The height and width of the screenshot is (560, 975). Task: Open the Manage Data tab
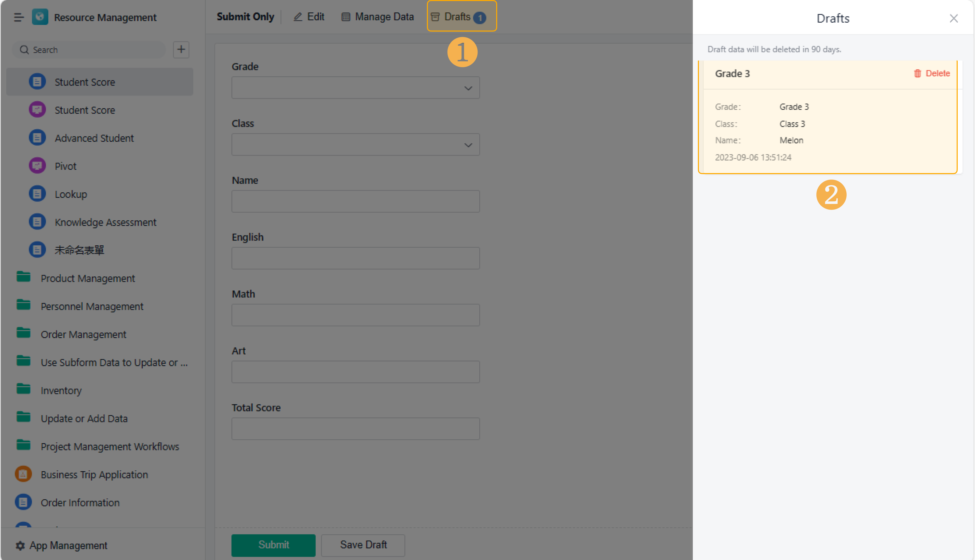[377, 17]
